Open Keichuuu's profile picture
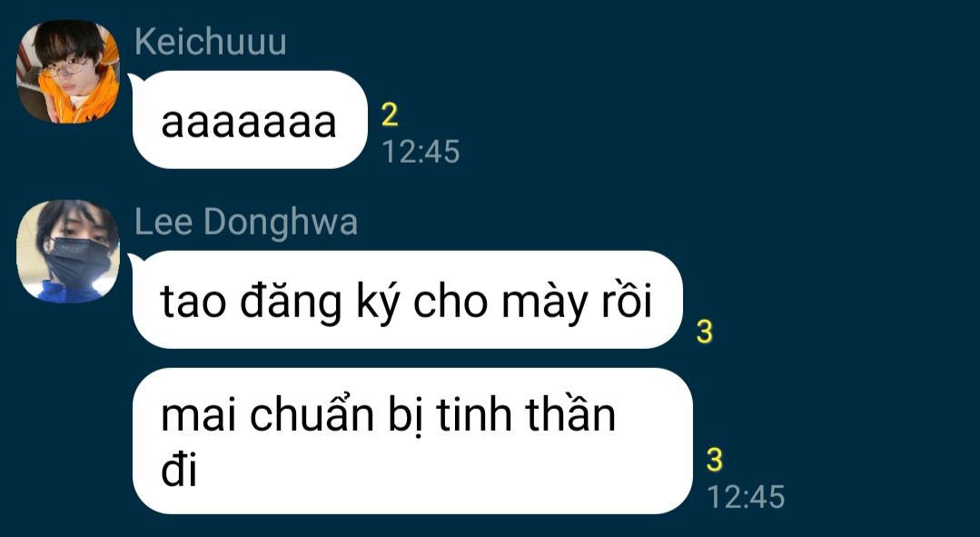Viewport: 980px width, 537px height. tap(67, 71)
